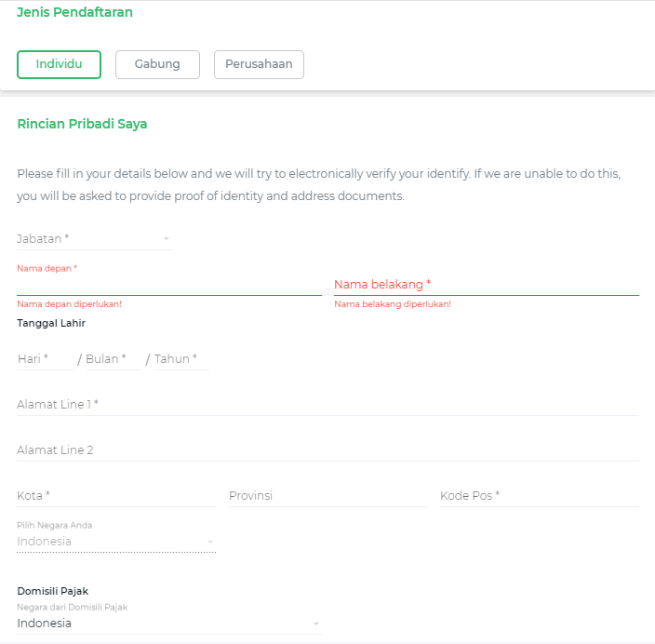
Task: Click the tax domicile dropdown arrow
Action: pyautogui.click(x=316, y=624)
